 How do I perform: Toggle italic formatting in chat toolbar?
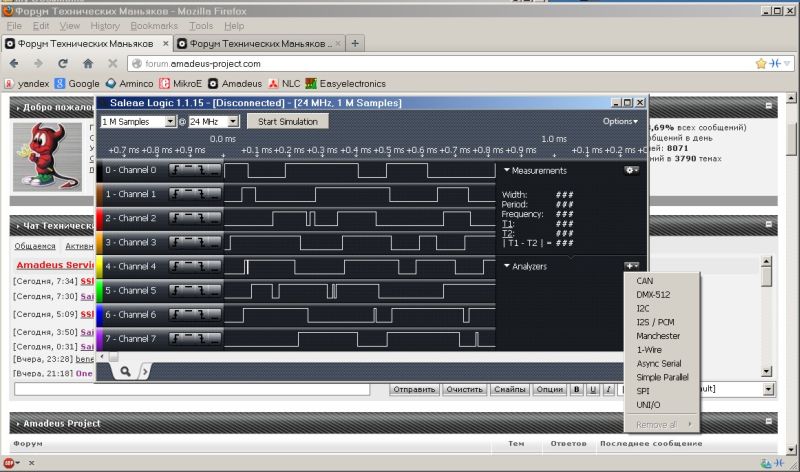tap(607, 389)
